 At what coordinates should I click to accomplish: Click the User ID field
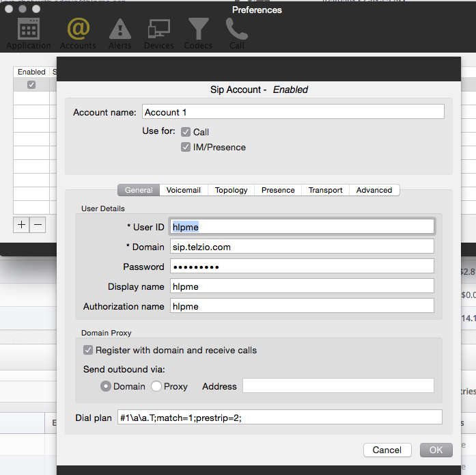point(302,227)
